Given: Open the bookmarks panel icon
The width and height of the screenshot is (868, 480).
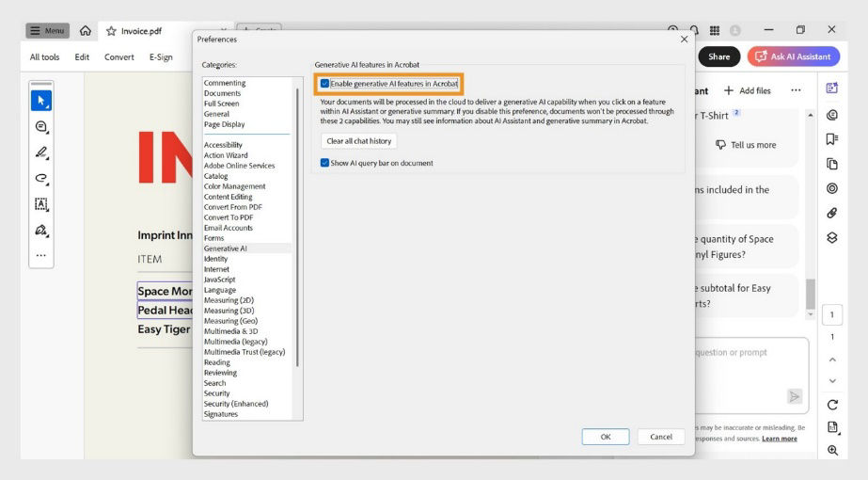Looking at the screenshot, I should coord(832,139).
